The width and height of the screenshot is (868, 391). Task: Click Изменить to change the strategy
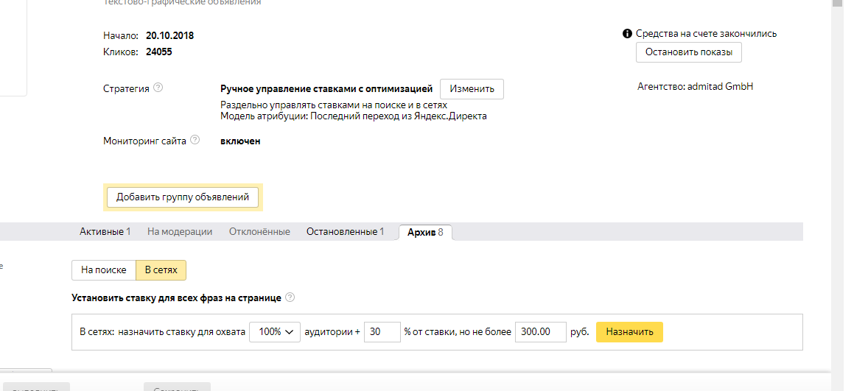(472, 89)
